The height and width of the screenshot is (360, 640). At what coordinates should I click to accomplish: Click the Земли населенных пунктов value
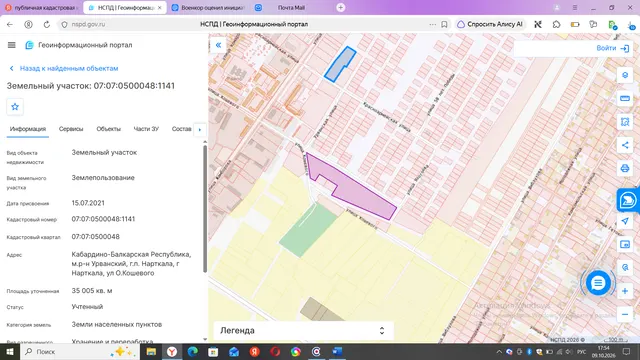[117, 324]
